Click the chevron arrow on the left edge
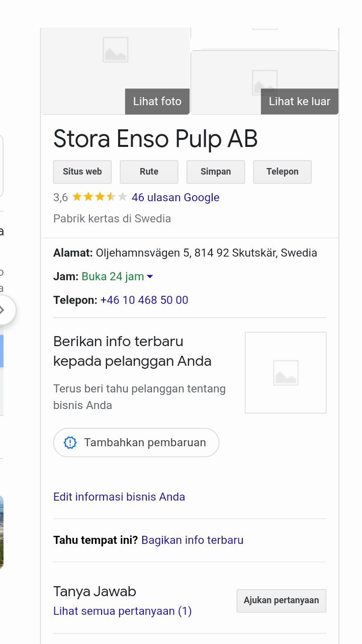Viewport: 362px width, 644px height. point(3,310)
